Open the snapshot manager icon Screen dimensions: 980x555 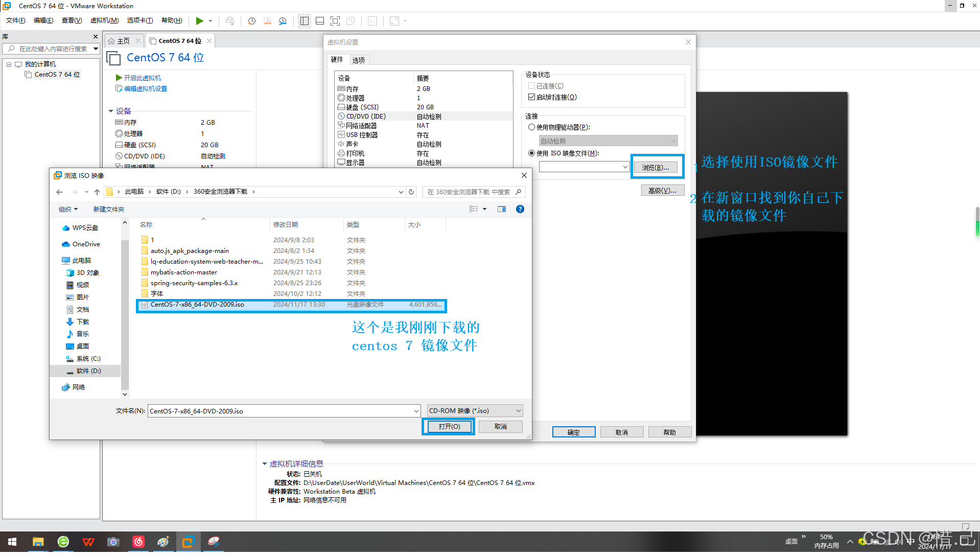[283, 21]
